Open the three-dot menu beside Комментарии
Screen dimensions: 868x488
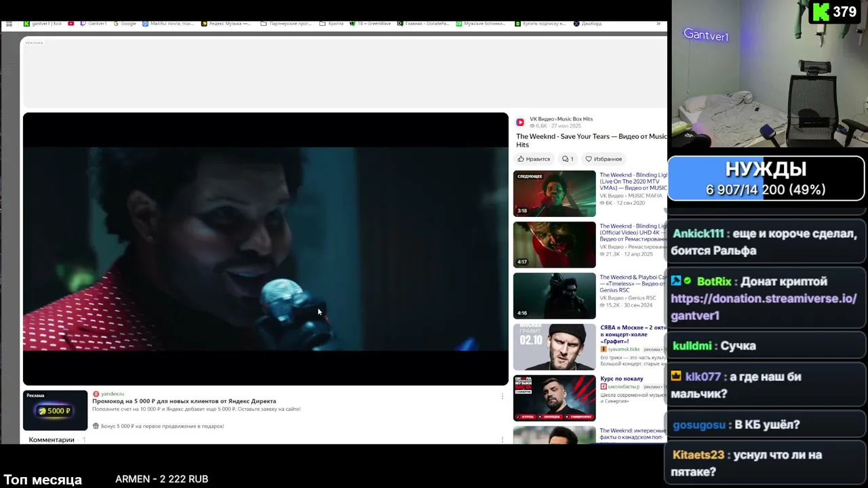tap(502, 440)
